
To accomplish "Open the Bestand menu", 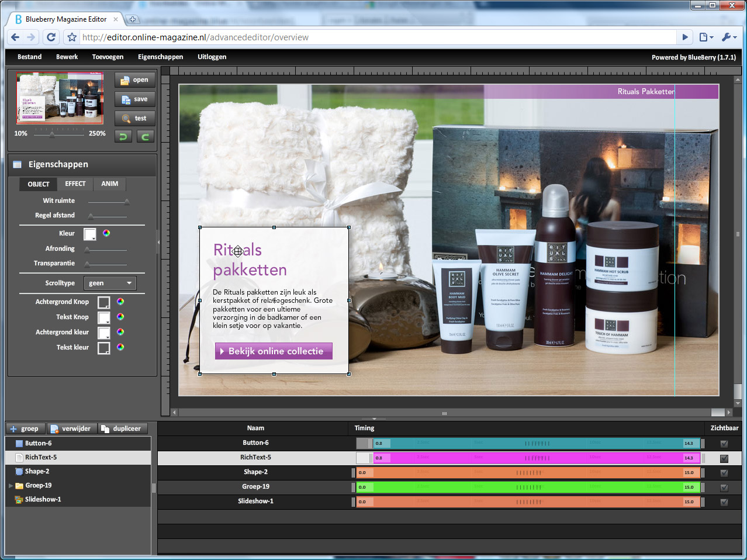I will (x=30, y=57).
